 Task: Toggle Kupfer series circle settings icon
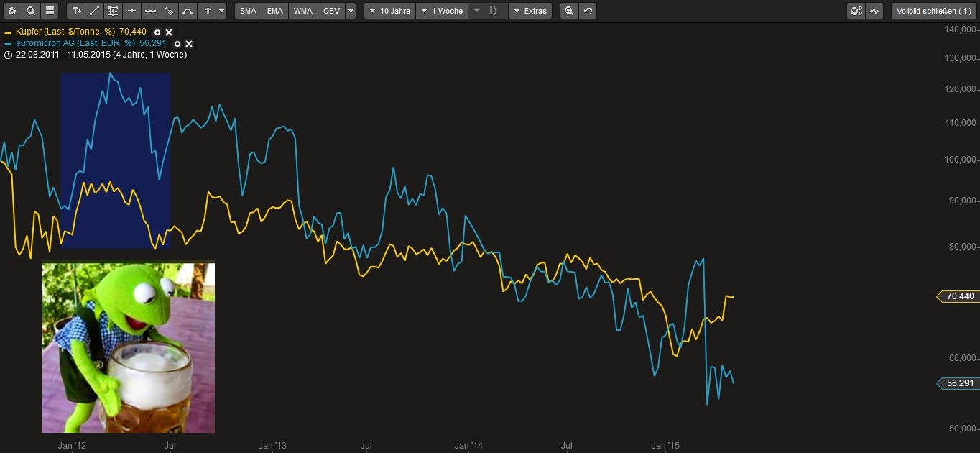click(157, 32)
